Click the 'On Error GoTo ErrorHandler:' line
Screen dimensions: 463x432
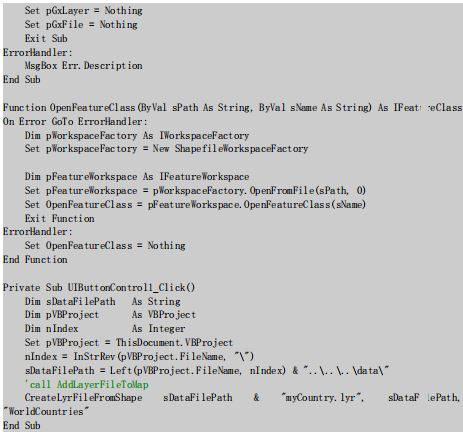click(75, 122)
